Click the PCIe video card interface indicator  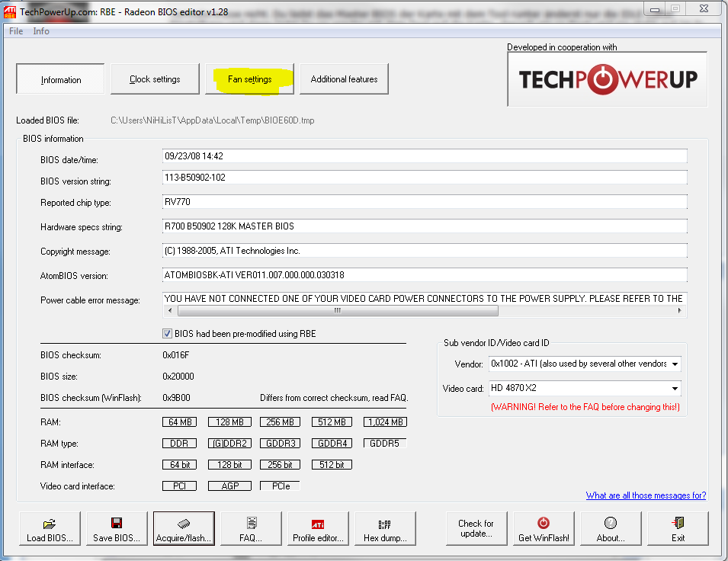point(281,486)
